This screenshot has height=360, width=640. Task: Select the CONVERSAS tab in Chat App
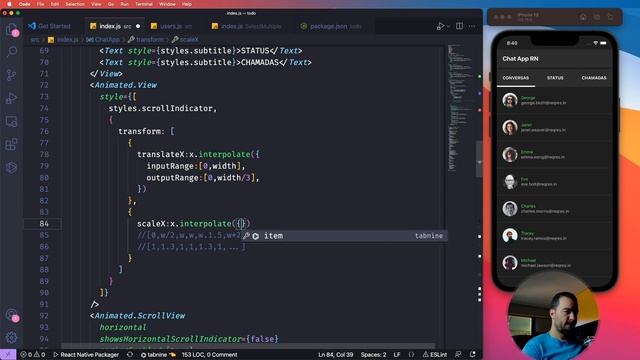point(516,78)
